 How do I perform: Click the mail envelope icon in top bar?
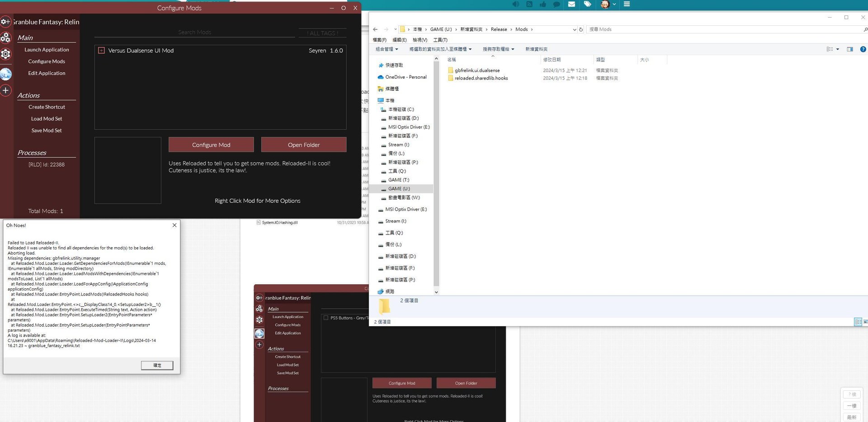coord(571,4)
